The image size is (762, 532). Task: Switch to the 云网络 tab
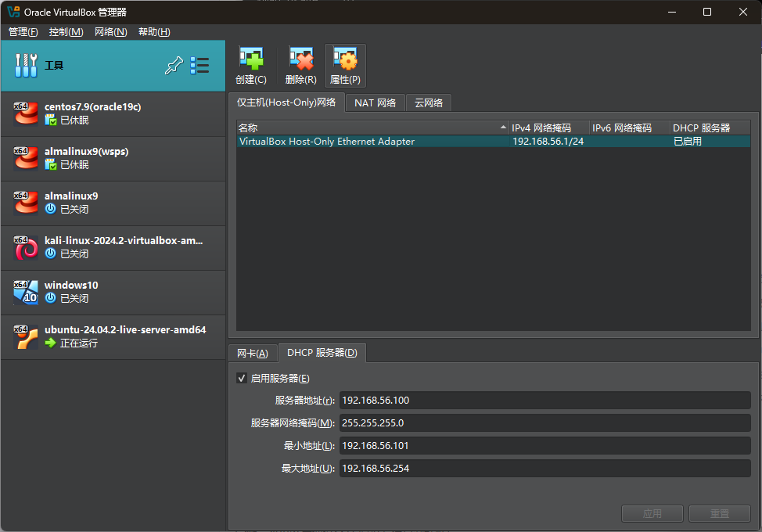click(x=428, y=102)
